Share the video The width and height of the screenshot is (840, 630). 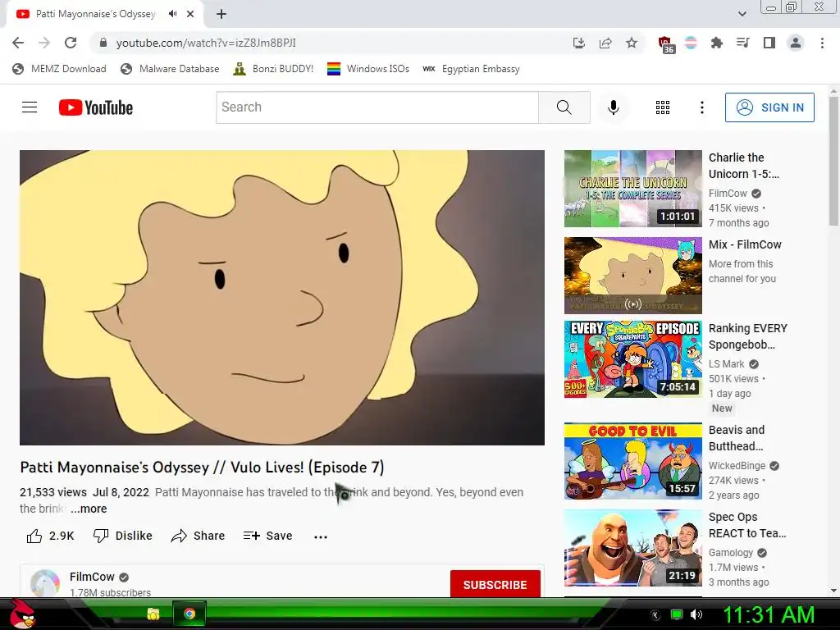tap(198, 536)
